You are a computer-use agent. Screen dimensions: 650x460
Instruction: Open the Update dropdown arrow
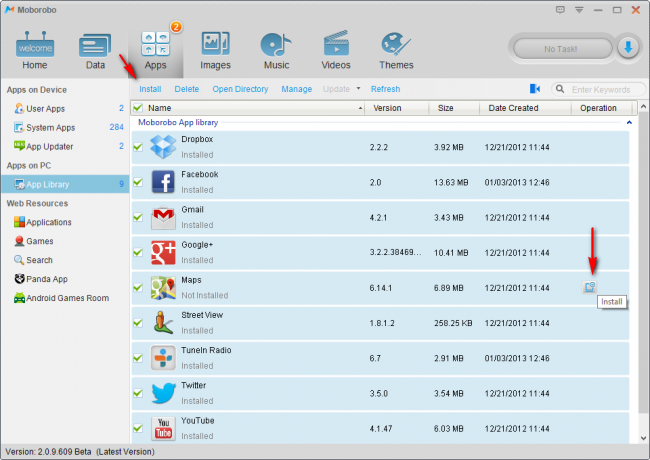tap(358, 89)
